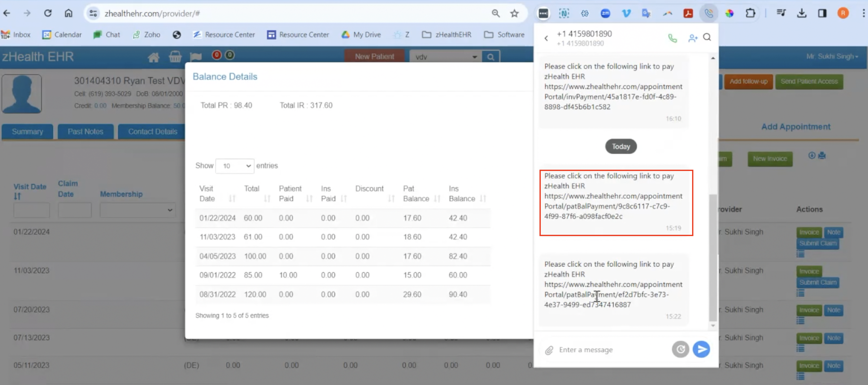Add contact in chat panel header
This screenshot has width=868, height=385.
tap(692, 38)
